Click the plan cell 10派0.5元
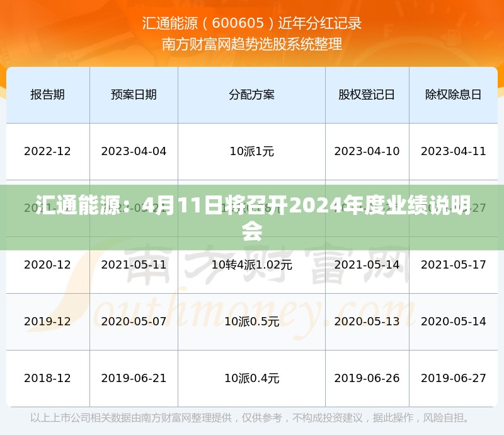Screen dimensions: 504x435 (251, 322)
